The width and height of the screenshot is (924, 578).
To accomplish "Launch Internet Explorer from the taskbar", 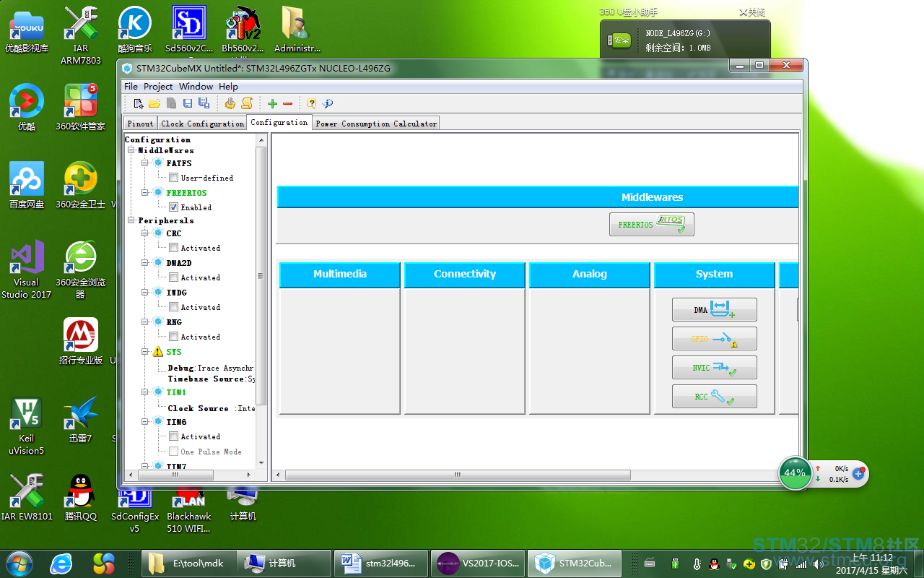I will click(61, 564).
